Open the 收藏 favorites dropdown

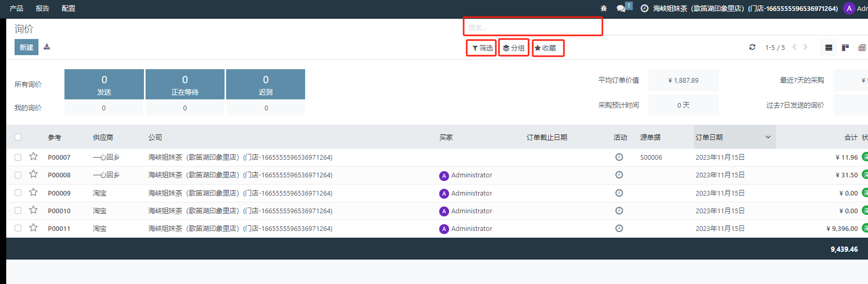tap(545, 48)
